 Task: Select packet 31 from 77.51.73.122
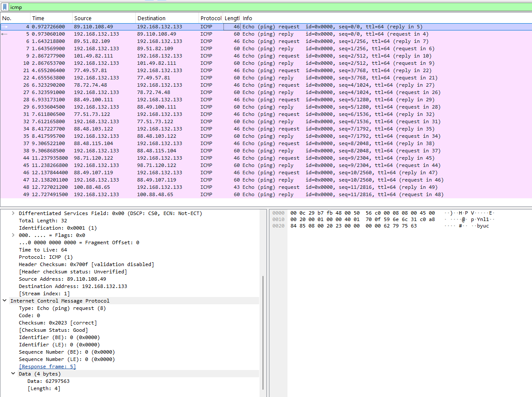pos(266,114)
